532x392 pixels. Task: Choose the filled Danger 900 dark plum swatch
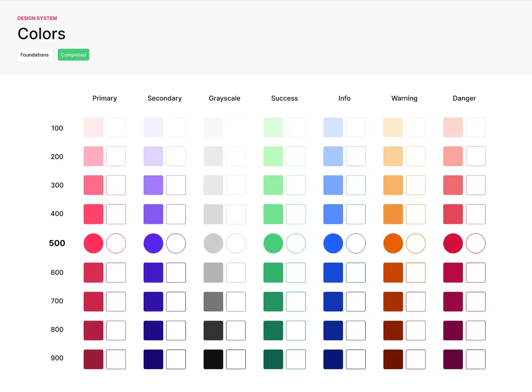pos(453,359)
